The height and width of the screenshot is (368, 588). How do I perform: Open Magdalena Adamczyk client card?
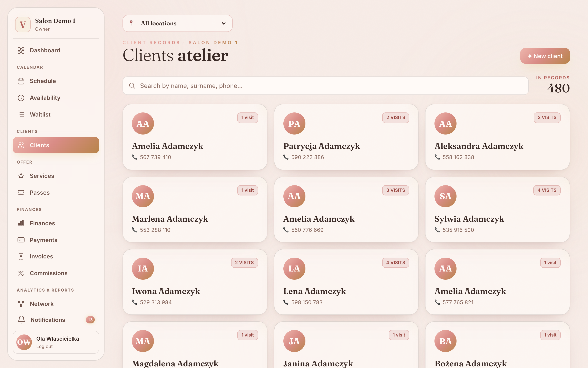coord(195,345)
